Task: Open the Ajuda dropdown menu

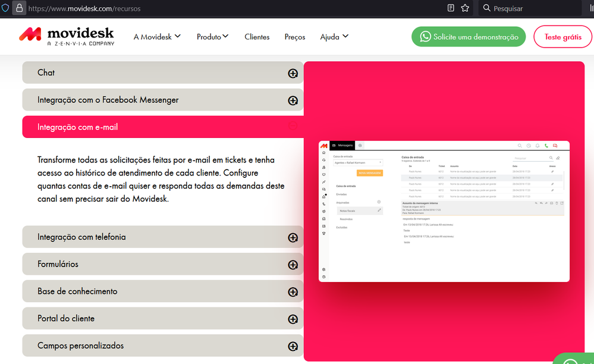Action: point(334,37)
